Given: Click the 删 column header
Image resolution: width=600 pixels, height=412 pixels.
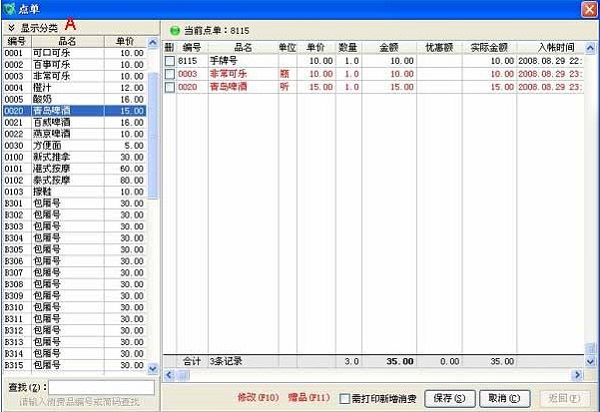Looking at the screenshot, I should click(x=169, y=47).
